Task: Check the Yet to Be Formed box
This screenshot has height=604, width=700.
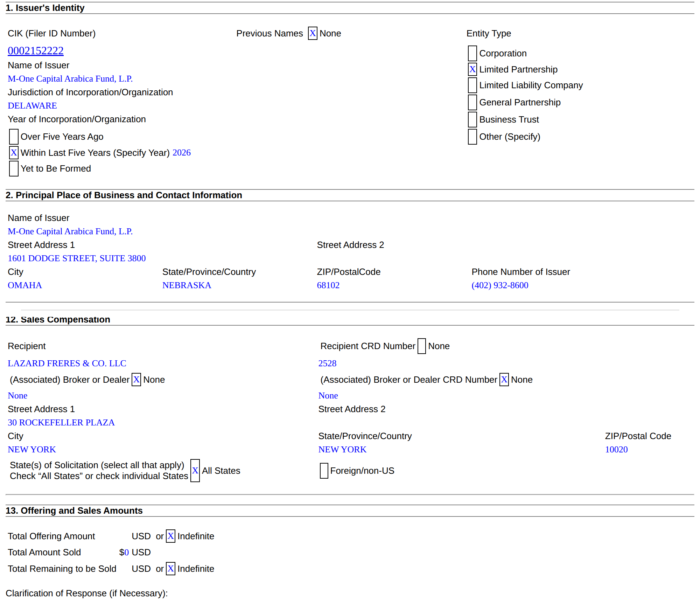Action: pyautogui.click(x=14, y=168)
